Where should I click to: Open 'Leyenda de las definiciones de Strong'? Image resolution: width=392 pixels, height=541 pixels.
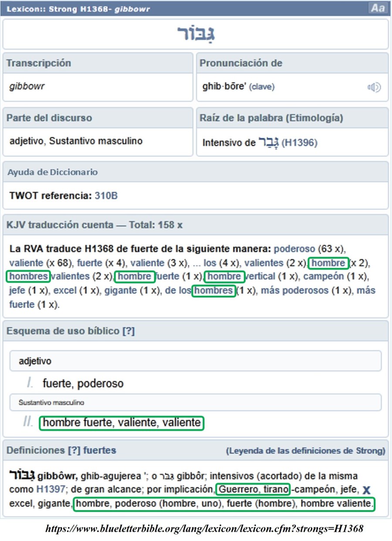pyautogui.click(x=305, y=451)
